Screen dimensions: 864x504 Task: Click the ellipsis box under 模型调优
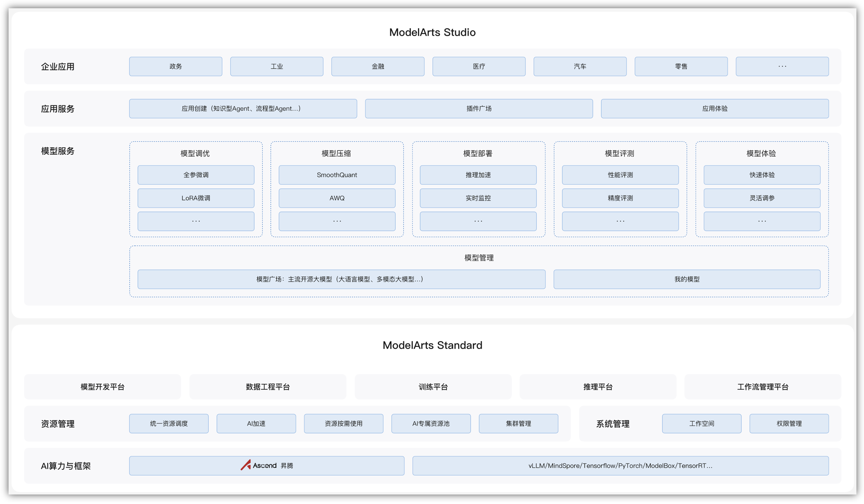coord(196,221)
